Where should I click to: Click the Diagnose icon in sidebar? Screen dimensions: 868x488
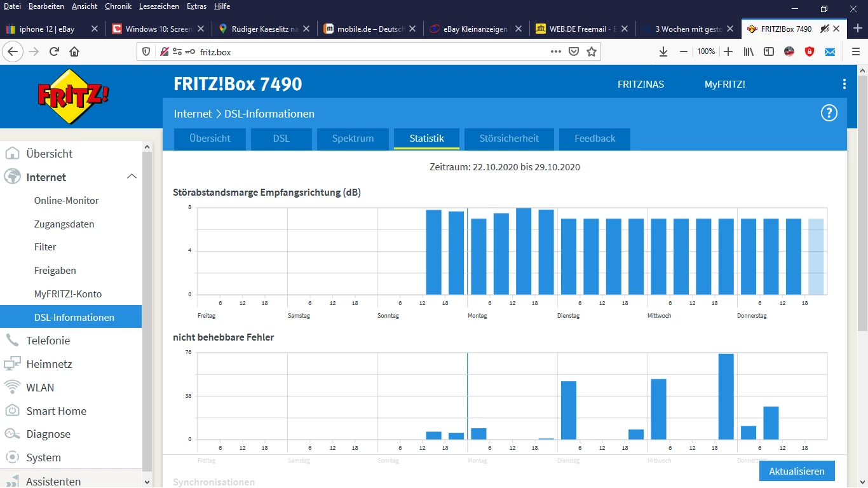point(12,435)
